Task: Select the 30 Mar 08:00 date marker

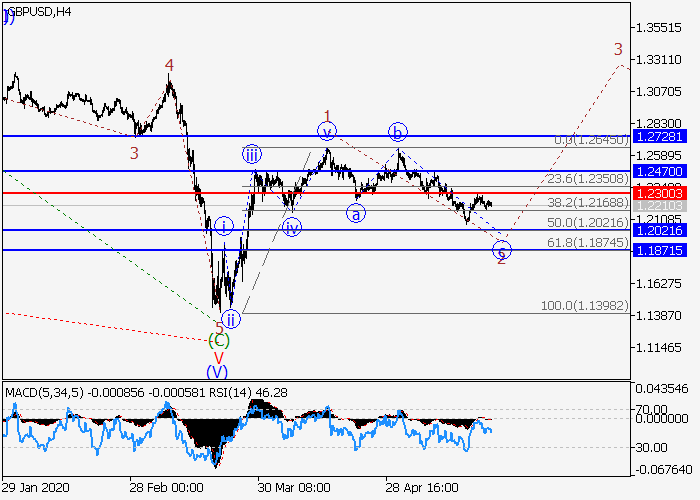Action: coord(293,488)
